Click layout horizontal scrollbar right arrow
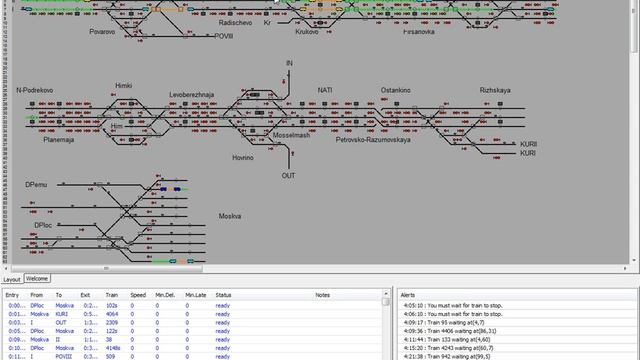640x360 pixels. coord(625,269)
